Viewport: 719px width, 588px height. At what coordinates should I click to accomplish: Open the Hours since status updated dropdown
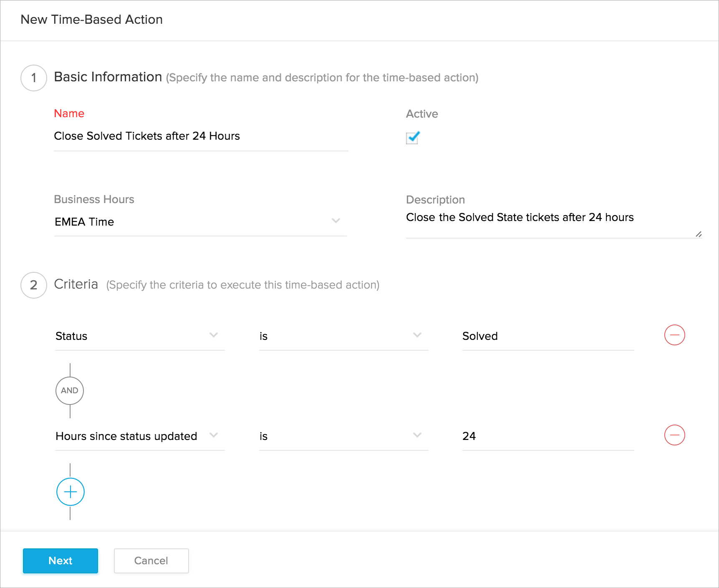click(x=139, y=436)
